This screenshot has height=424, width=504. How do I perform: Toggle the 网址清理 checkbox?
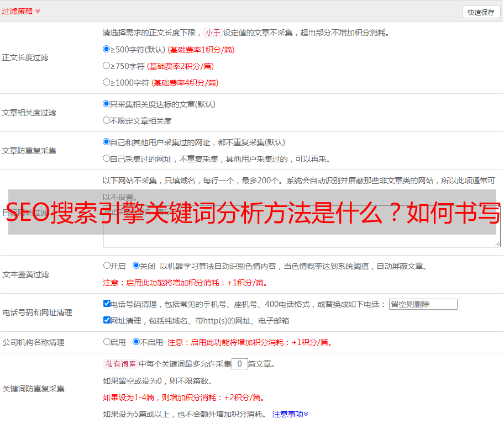point(107,320)
